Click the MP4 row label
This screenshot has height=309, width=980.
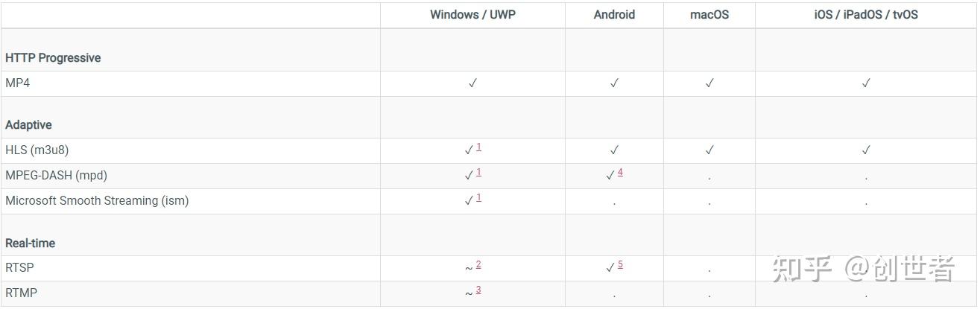18,83
